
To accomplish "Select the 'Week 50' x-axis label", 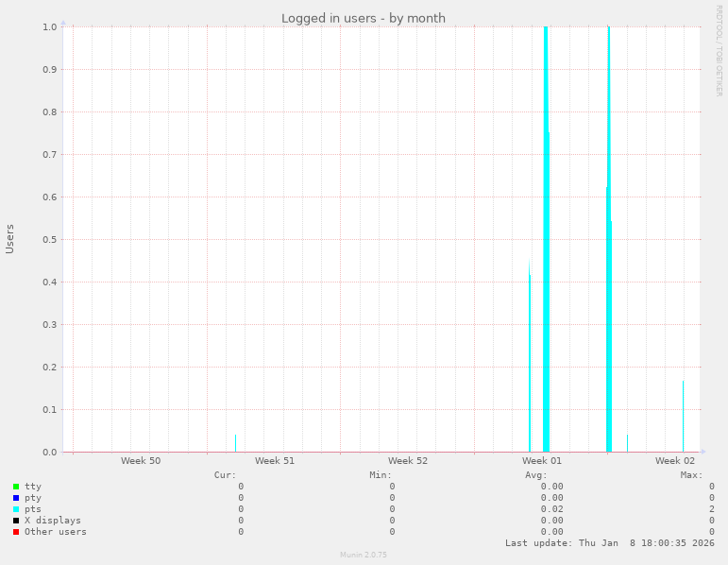I will pos(141,461).
